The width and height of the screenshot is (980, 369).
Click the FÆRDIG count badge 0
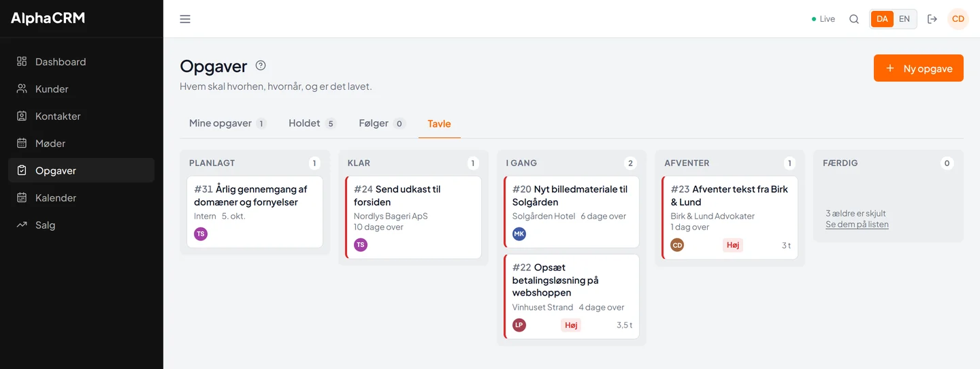pyautogui.click(x=947, y=163)
